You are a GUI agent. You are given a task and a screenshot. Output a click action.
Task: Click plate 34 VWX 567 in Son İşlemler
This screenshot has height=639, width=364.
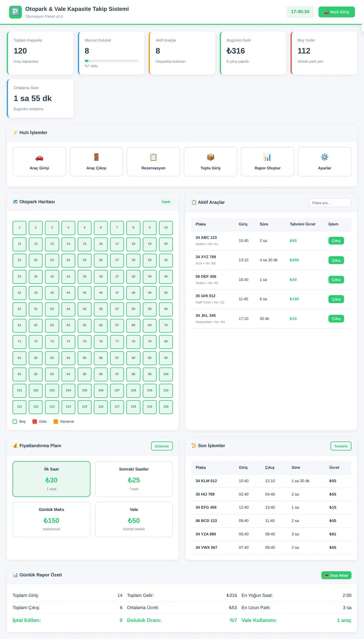pos(207,547)
